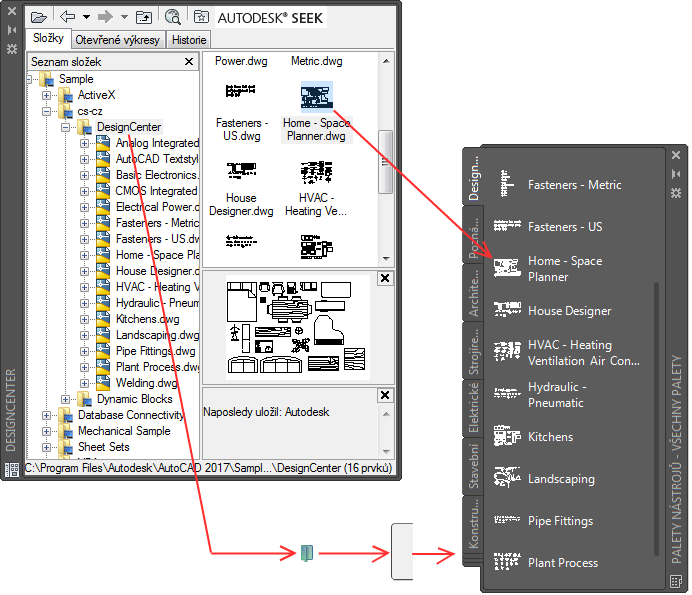Click the tool palette auto-hide icon
Image resolution: width=692 pixels, height=595 pixels.
(676, 174)
